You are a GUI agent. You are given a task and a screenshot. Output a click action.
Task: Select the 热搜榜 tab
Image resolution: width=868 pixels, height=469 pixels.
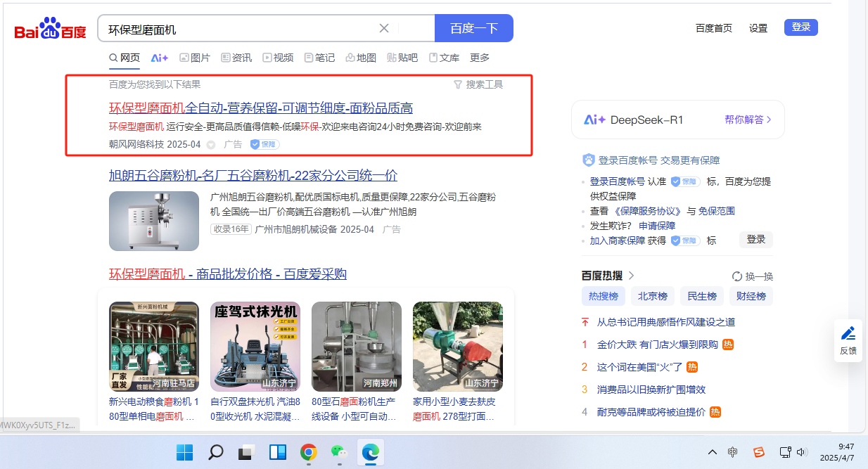tap(604, 296)
